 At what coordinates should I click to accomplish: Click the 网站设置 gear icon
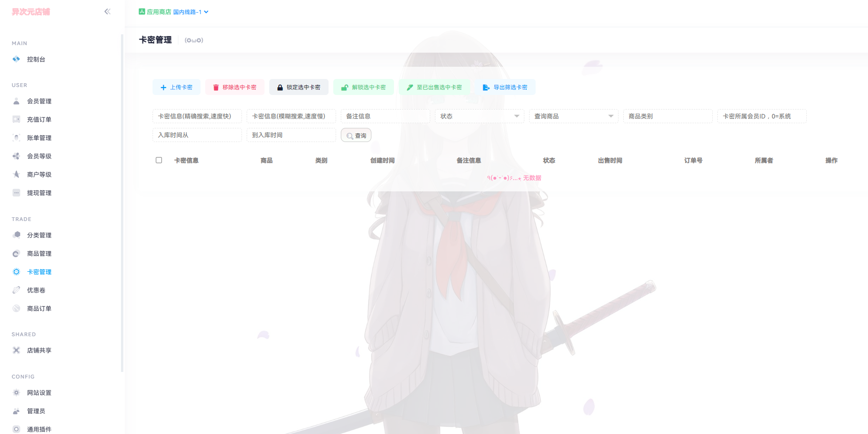pos(16,393)
